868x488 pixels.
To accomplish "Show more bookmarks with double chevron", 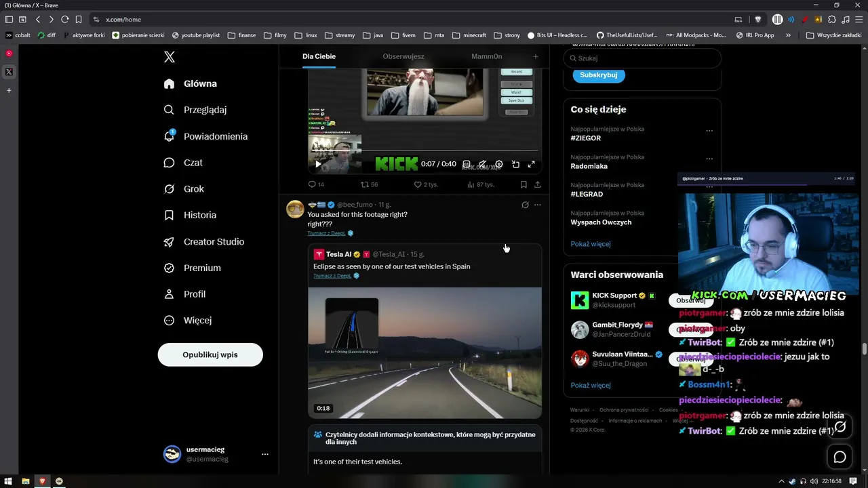I will click(x=788, y=35).
